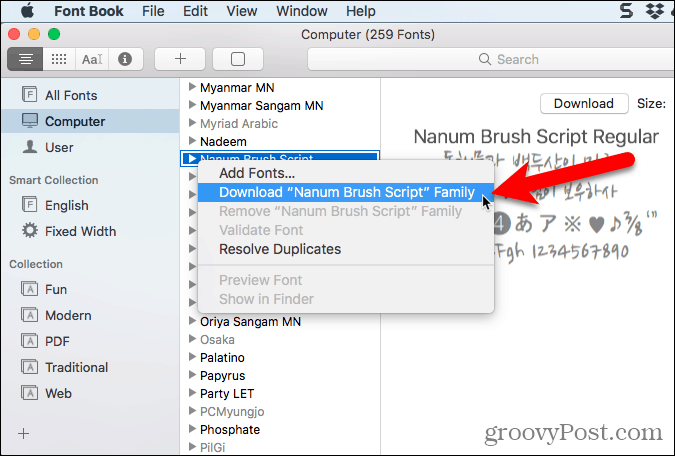The width and height of the screenshot is (675, 456).
Task: Select Computer in sidebar
Action: click(90, 121)
